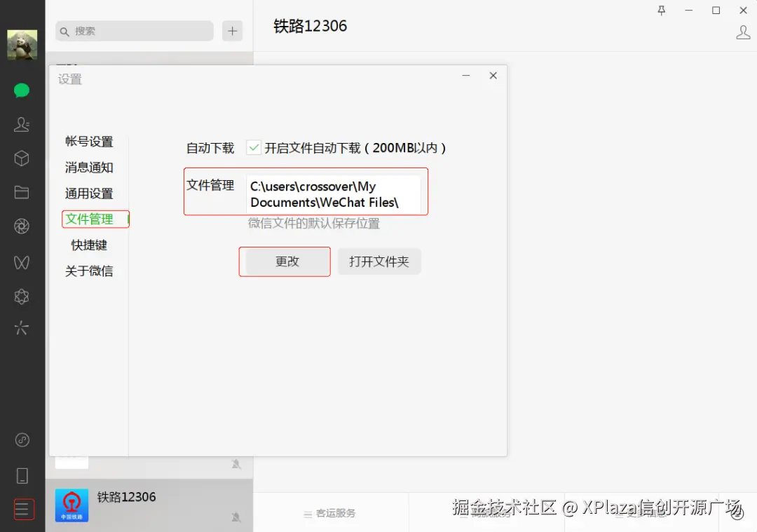Click the 更改 button

tap(287, 261)
